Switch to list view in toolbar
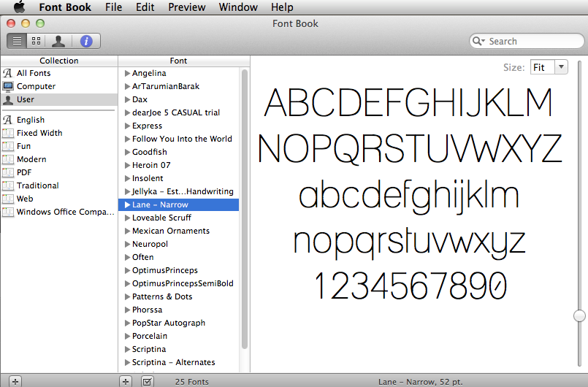This screenshot has height=387, width=588. click(x=17, y=41)
